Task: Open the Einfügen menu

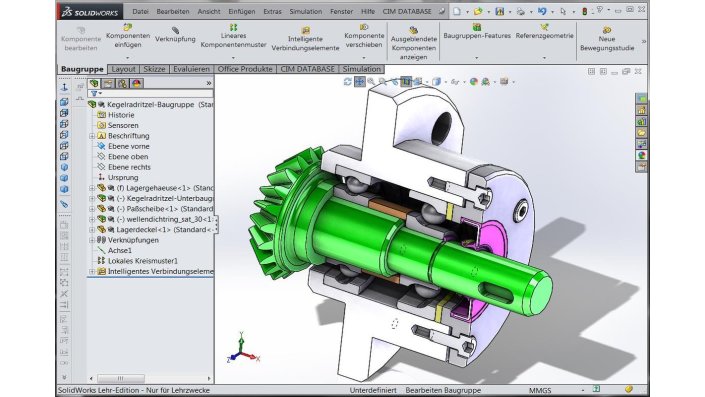Action: click(241, 11)
